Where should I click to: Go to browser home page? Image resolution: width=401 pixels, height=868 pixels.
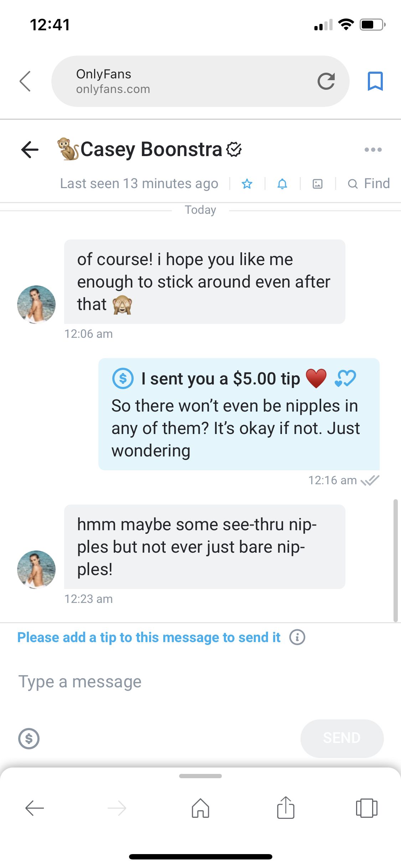coord(201,808)
